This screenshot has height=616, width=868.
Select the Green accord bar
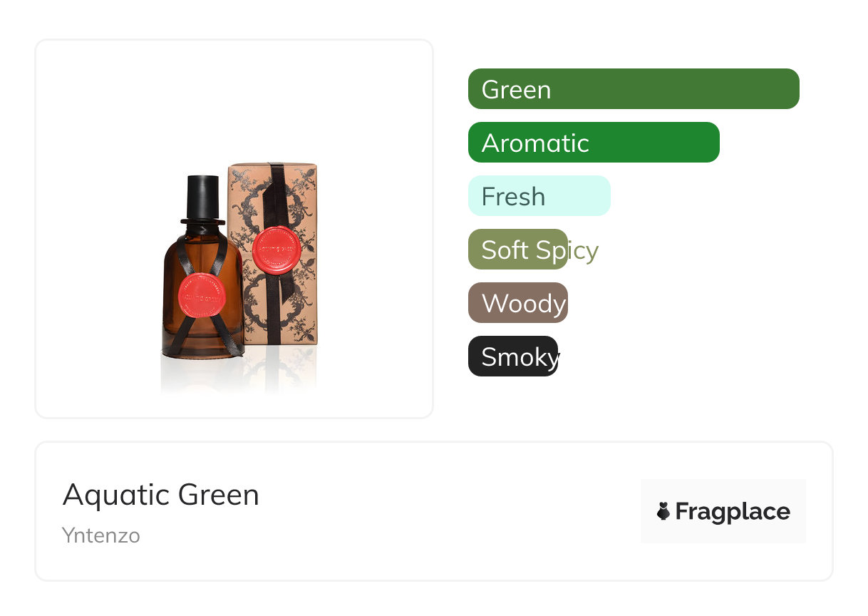pos(634,89)
